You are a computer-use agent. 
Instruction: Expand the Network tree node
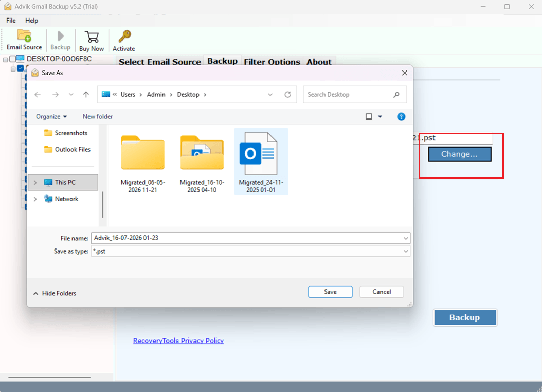(x=35, y=199)
